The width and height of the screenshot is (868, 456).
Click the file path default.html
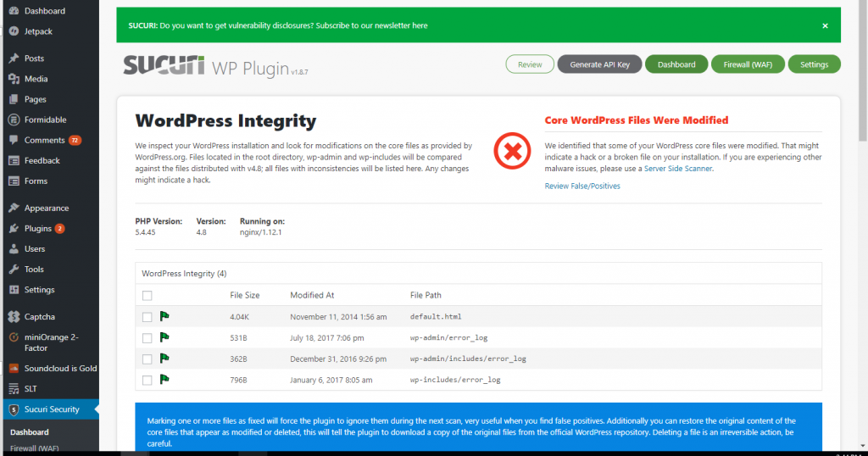(x=436, y=317)
